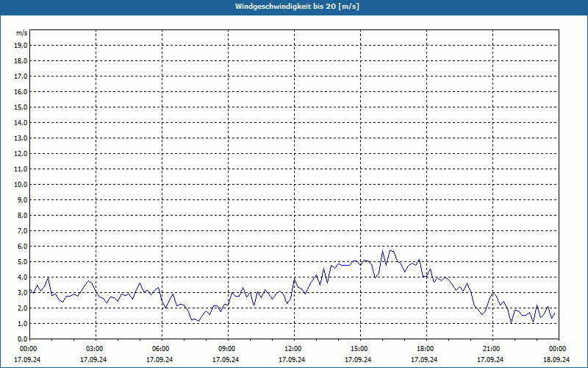The width and height of the screenshot is (588, 368).
Task: Select the 15,0 y-axis label
Action: [21, 107]
